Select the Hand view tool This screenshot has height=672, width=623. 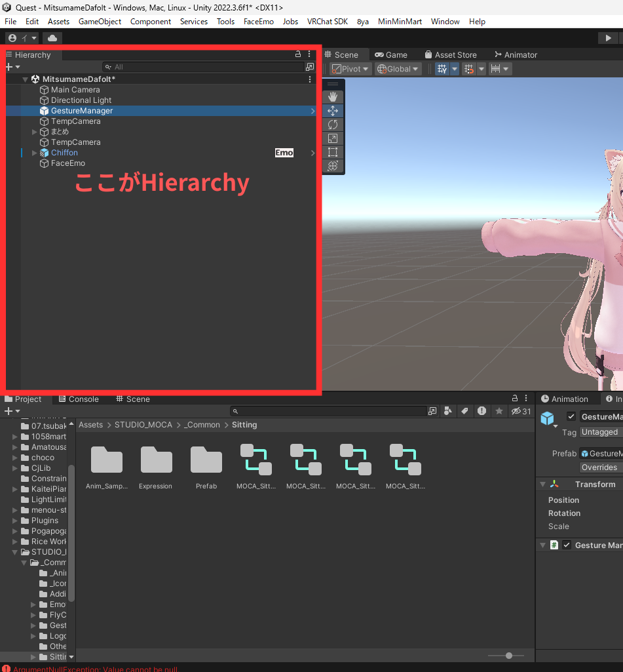[x=333, y=97]
